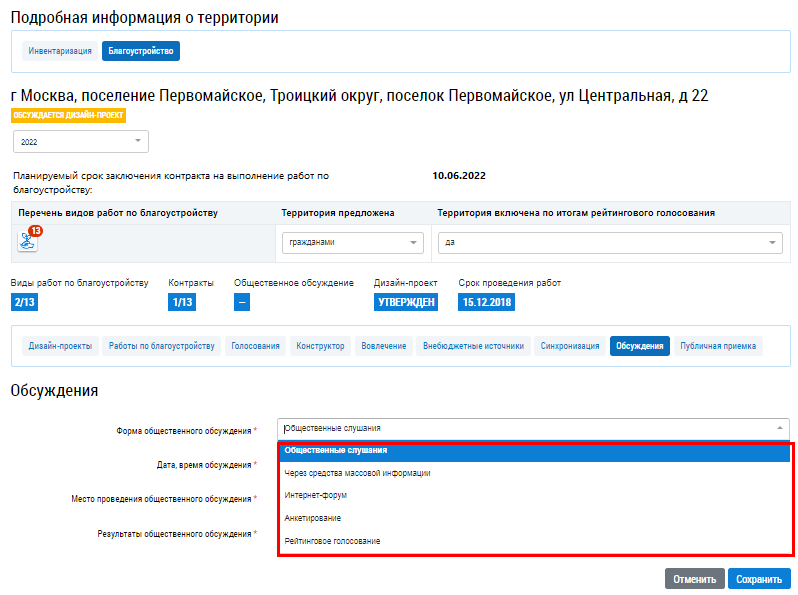Viewport: 798px width, 595px height.
Task: Switch to the Конструктор tab
Action: tap(321, 346)
